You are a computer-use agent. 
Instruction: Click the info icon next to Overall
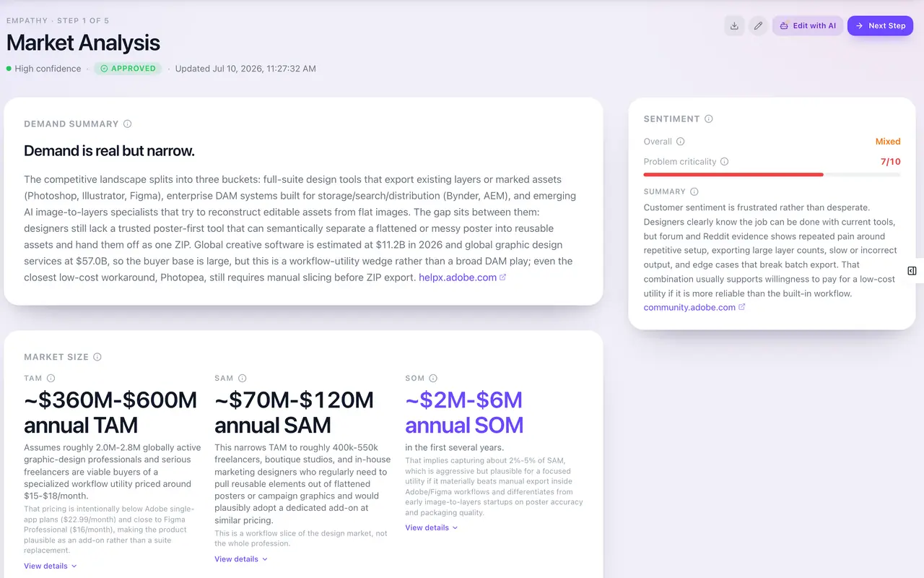click(681, 142)
